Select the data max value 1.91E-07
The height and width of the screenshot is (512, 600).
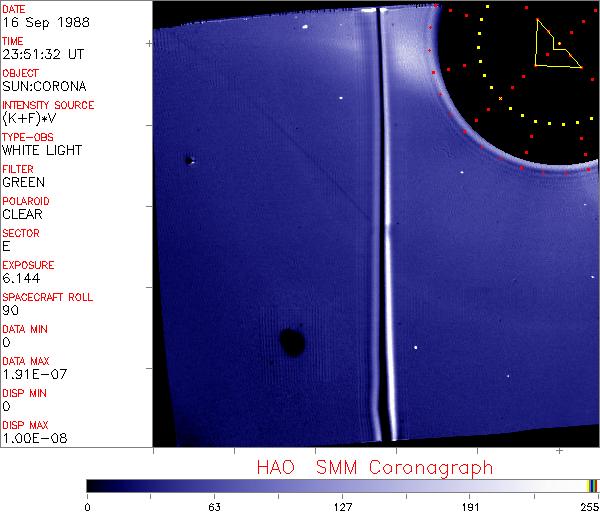[34, 374]
